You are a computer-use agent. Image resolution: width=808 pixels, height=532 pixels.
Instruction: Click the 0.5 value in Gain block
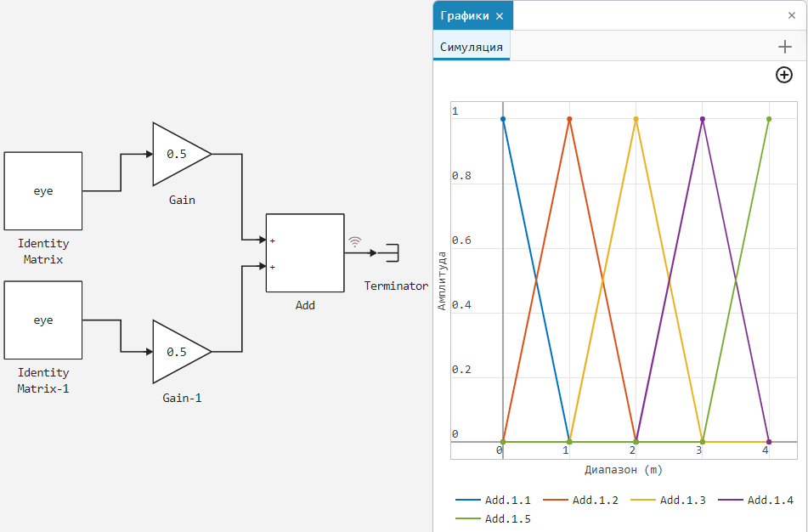click(x=176, y=154)
